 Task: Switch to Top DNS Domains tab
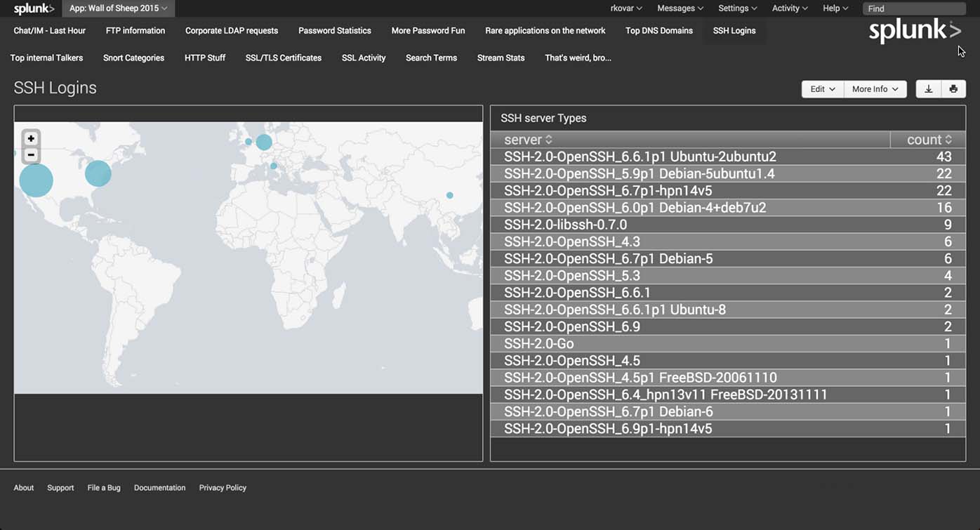(x=659, y=31)
